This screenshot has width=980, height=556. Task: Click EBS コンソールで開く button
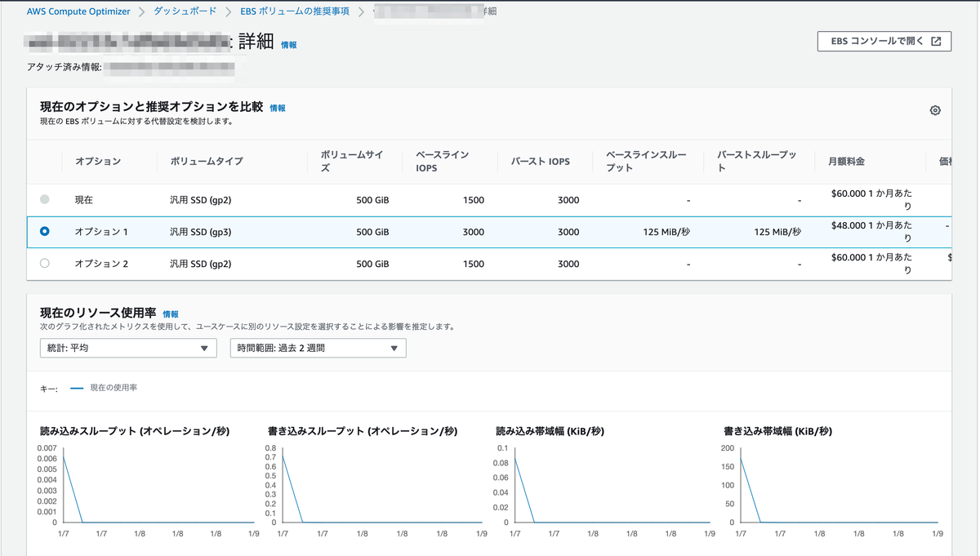884,42
